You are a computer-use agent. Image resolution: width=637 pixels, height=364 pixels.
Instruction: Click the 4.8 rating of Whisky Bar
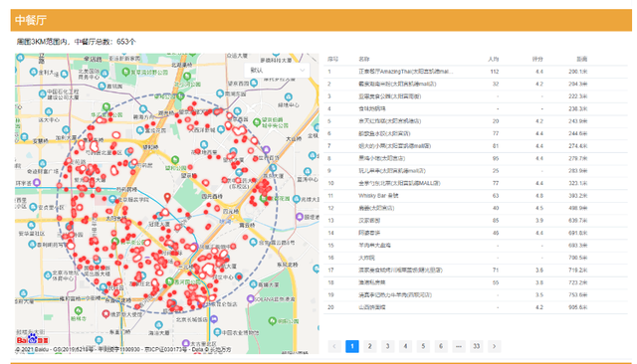click(539, 196)
